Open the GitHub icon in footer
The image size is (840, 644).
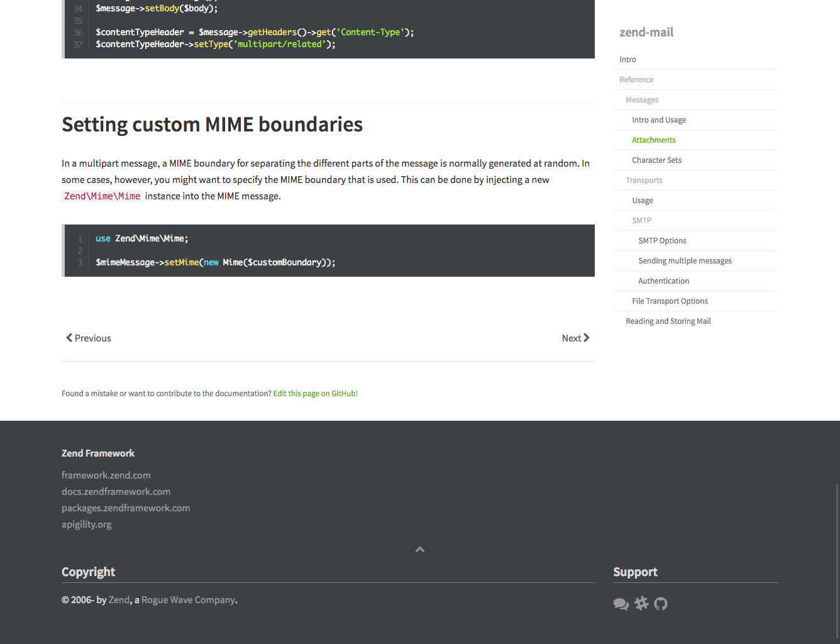[x=661, y=604]
